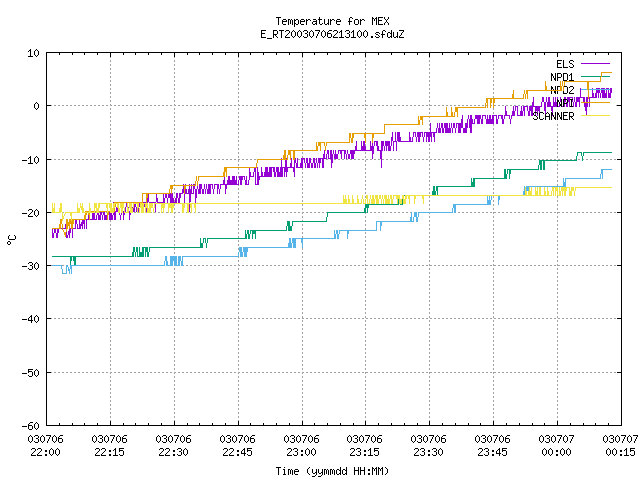Click the x-axis time label '22:15'
The image size is (640, 480).
[109, 452]
